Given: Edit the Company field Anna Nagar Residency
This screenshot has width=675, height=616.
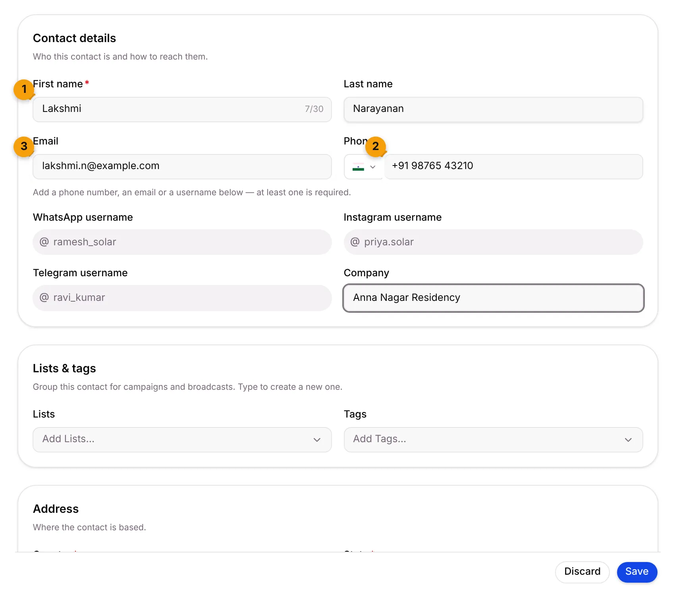Looking at the screenshot, I should pos(493,298).
